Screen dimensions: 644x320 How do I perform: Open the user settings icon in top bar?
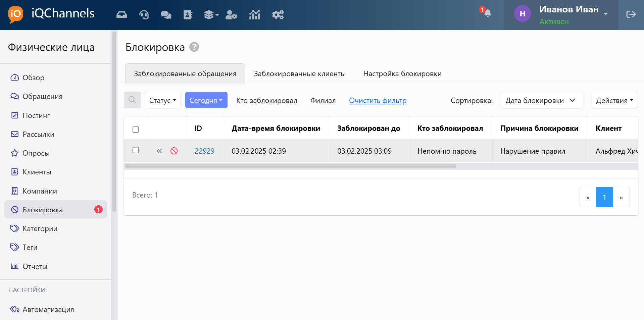pos(231,15)
